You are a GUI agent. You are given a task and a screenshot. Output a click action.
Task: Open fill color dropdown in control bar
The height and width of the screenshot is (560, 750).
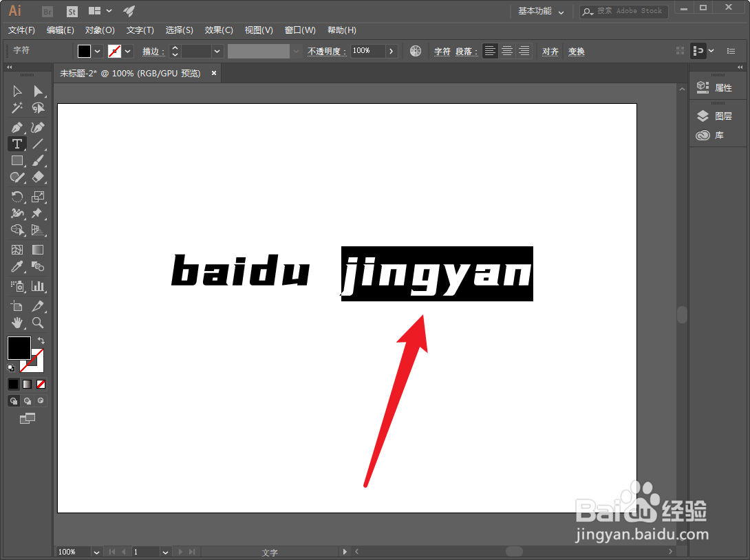[98, 51]
